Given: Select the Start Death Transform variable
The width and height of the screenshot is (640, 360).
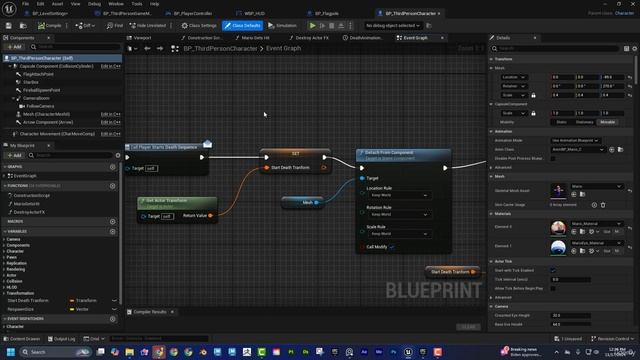Looking at the screenshot, I should click(x=28, y=300).
